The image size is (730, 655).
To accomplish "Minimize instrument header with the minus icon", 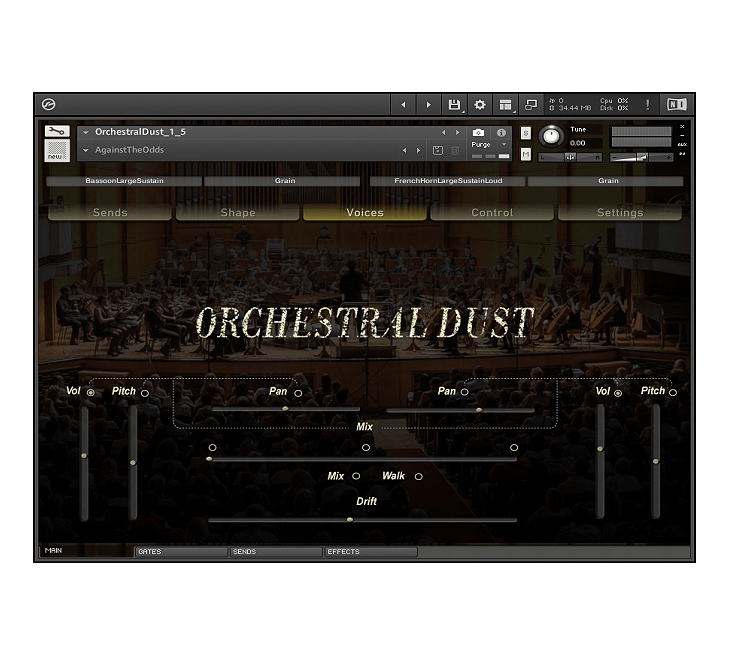I will (682, 135).
